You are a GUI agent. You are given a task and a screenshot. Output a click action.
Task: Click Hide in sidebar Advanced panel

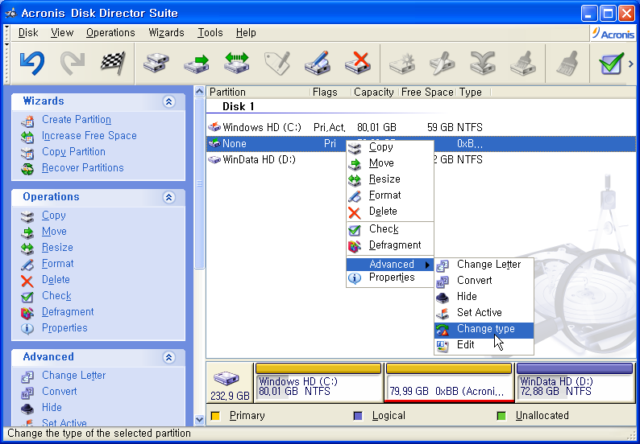[52, 407]
